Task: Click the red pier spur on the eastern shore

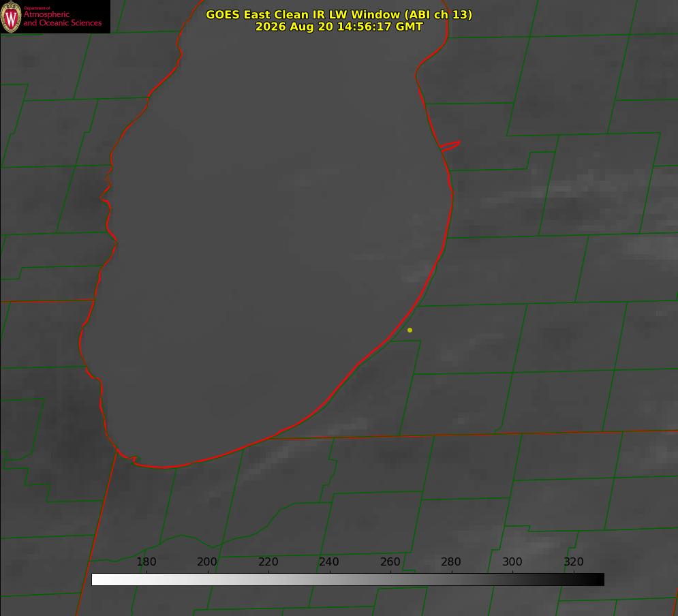Action: pyautogui.click(x=450, y=145)
